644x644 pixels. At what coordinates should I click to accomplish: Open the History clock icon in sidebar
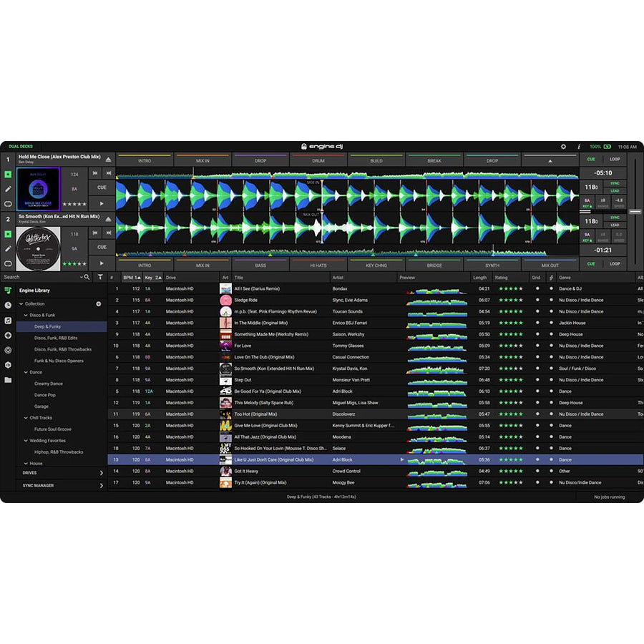(x=8, y=305)
